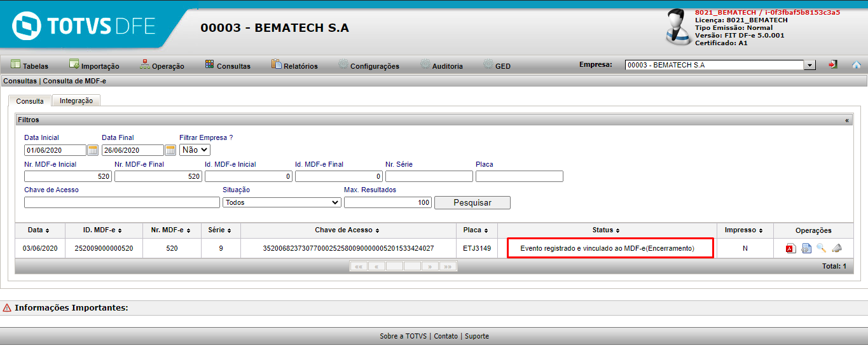
Task: Select the Consulta tab
Action: 30,101
